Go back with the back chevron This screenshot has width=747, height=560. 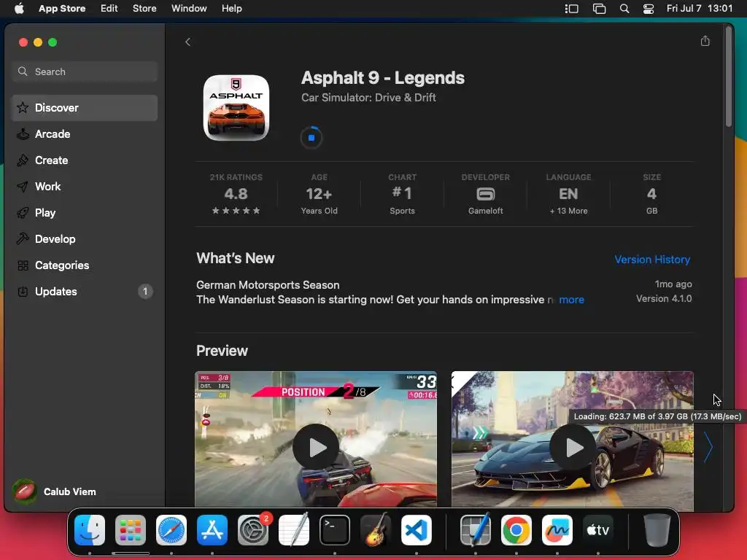click(x=187, y=42)
